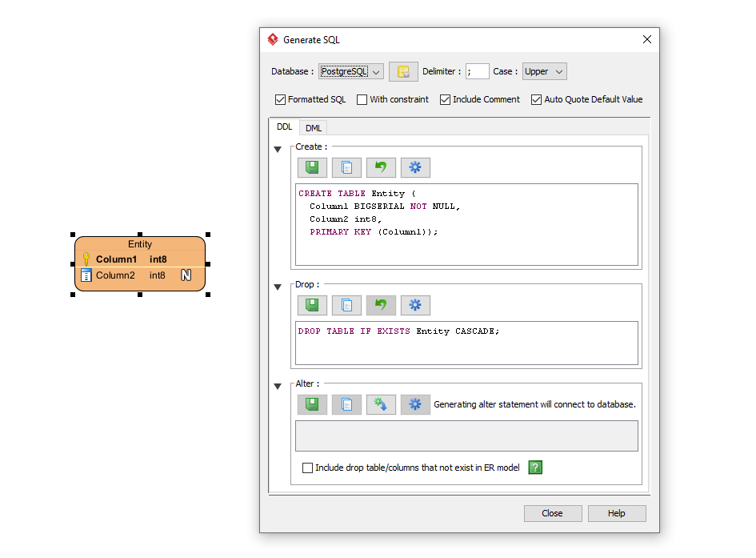
Task: Switch to the DML tab
Action: [314, 128]
